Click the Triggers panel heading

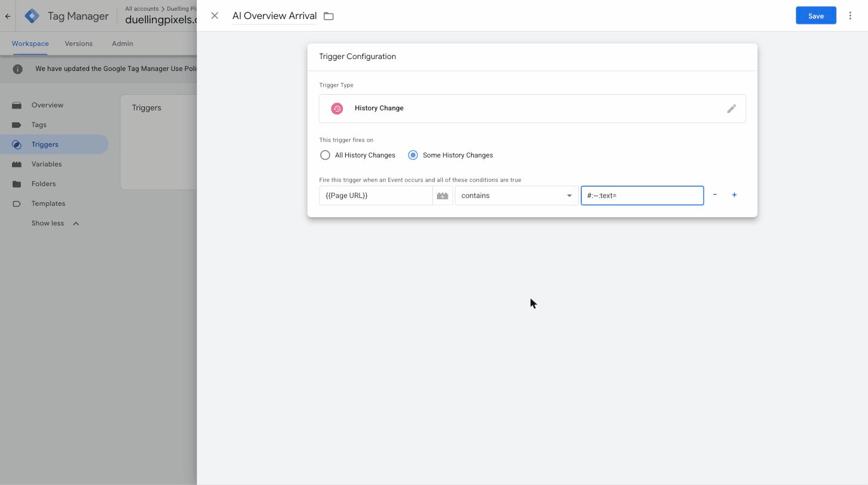click(x=147, y=108)
